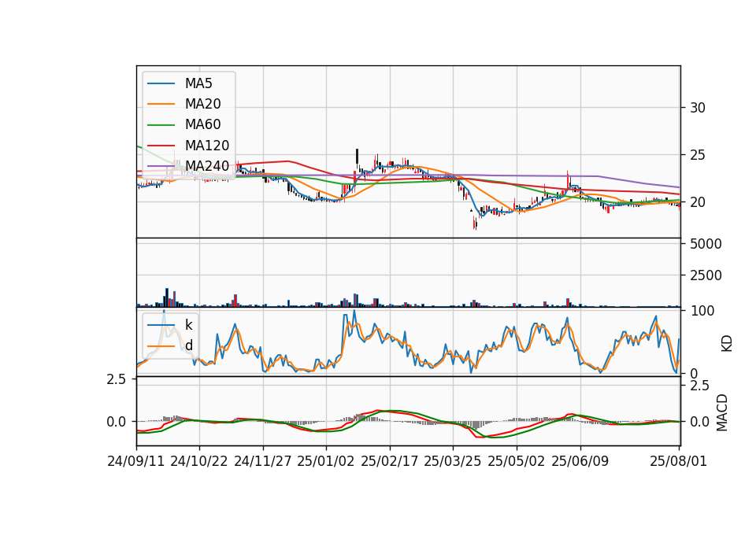The width and height of the screenshot is (756, 543).
Task: Click the 25/02/17 date tick label
Action: click(390, 461)
